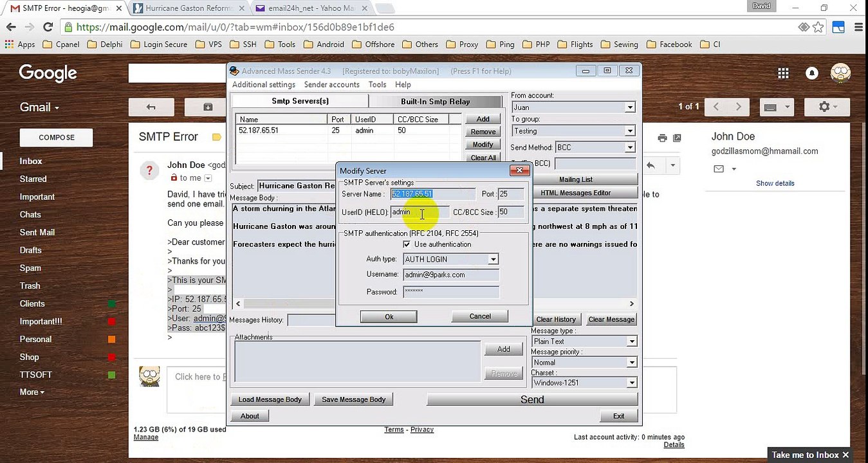Click Show details link
868x463 pixels.
(775, 183)
